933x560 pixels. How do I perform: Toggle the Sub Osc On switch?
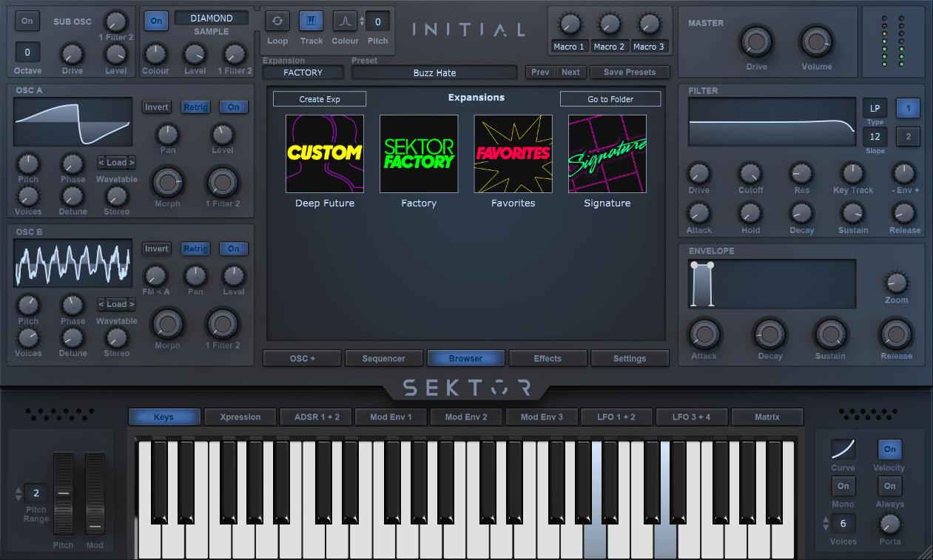27,21
